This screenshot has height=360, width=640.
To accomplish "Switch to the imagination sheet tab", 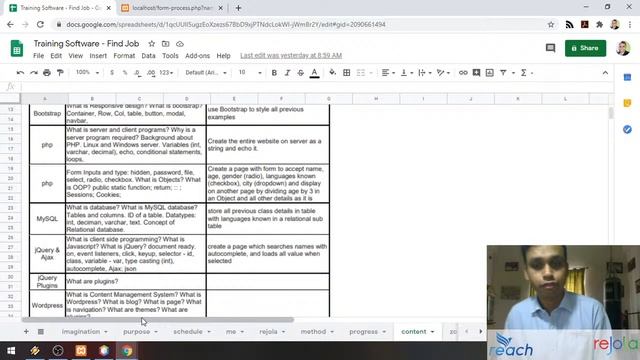I will tap(81, 331).
